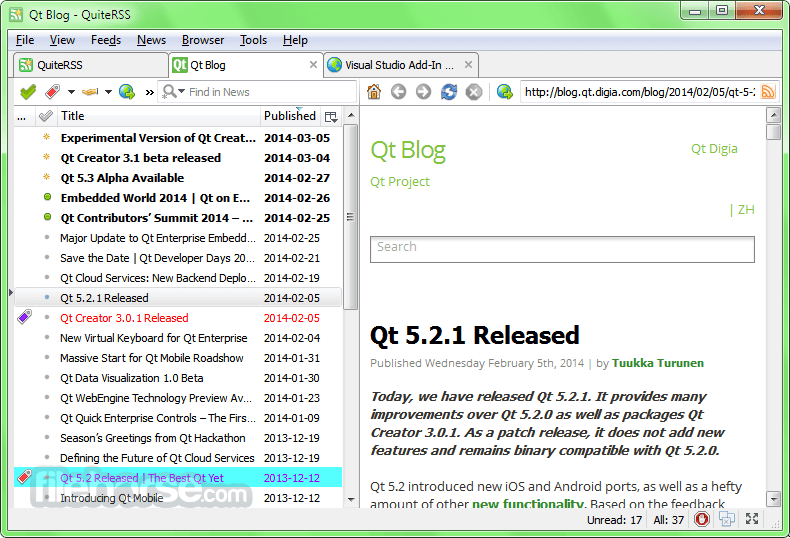Click the browser Forward arrow icon

pos(423,92)
